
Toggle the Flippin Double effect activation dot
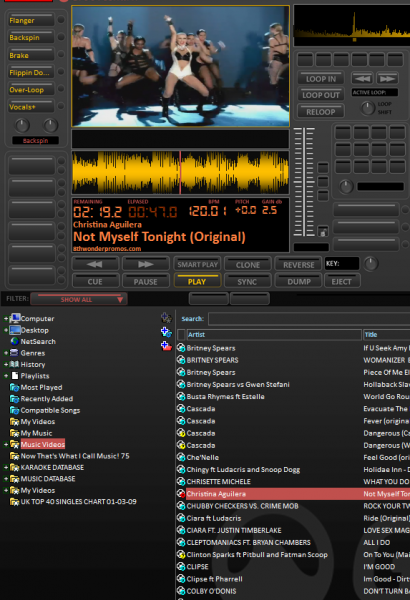click(x=60, y=72)
